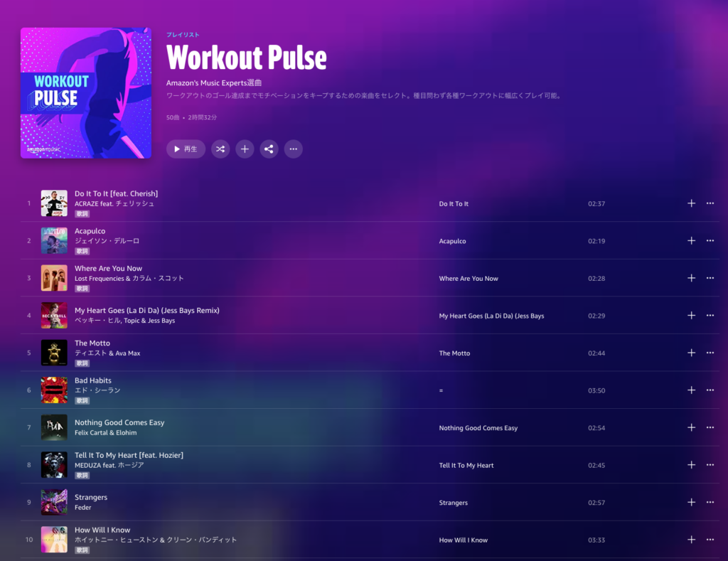Click the 再生 play button
728x561 pixels.
coord(186,149)
